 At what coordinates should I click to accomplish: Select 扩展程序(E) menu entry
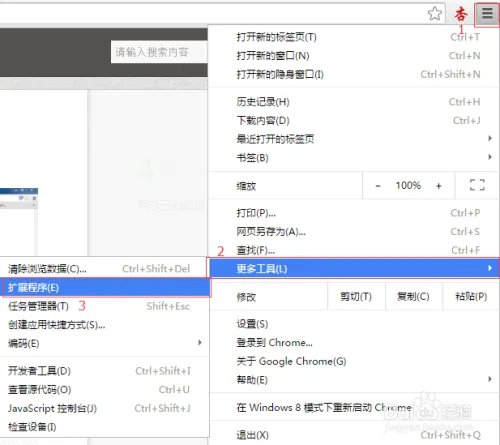click(106, 287)
